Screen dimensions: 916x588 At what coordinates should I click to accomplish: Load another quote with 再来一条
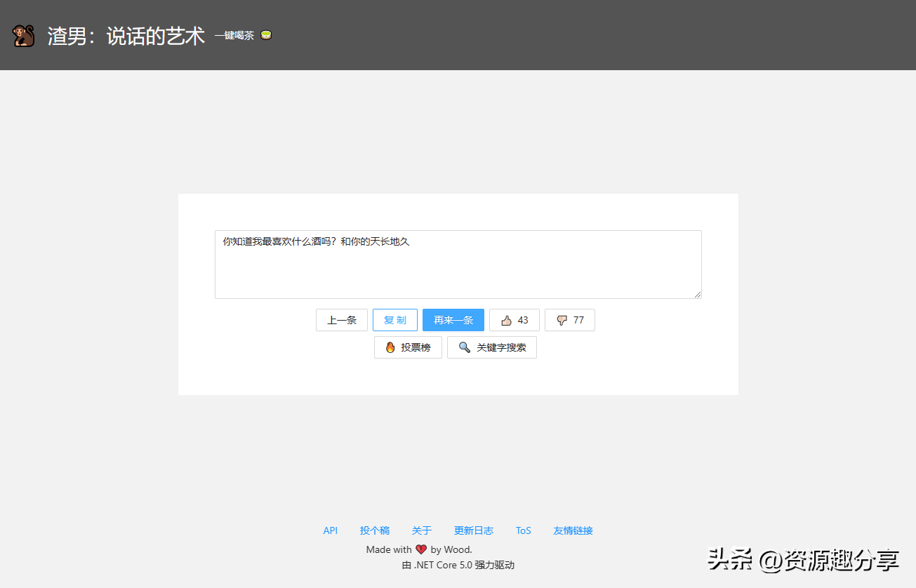pyautogui.click(x=453, y=320)
